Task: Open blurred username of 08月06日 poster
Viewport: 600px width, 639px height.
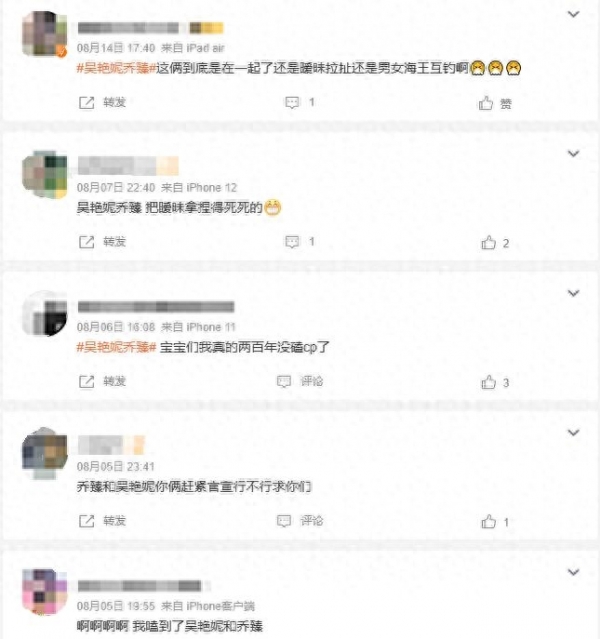Action: tap(156, 306)
